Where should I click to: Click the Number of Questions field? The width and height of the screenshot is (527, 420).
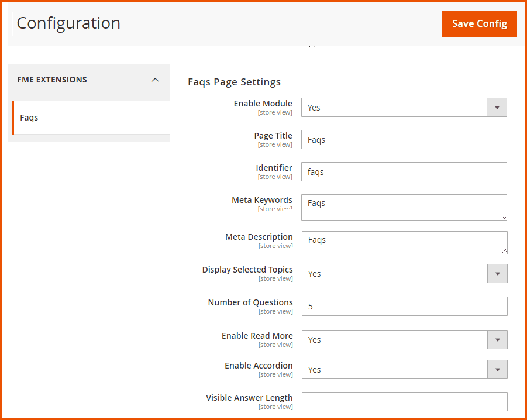pyautogui.click(x=404, y=306)
